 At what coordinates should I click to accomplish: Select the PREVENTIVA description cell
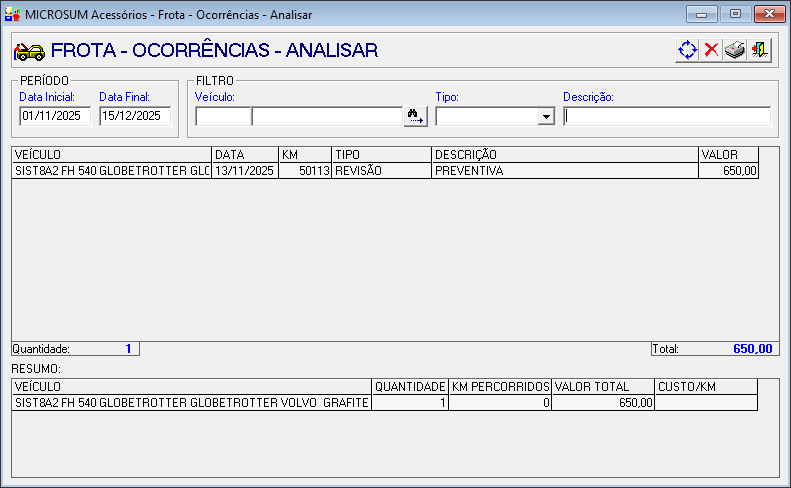[x=566, y=171]
